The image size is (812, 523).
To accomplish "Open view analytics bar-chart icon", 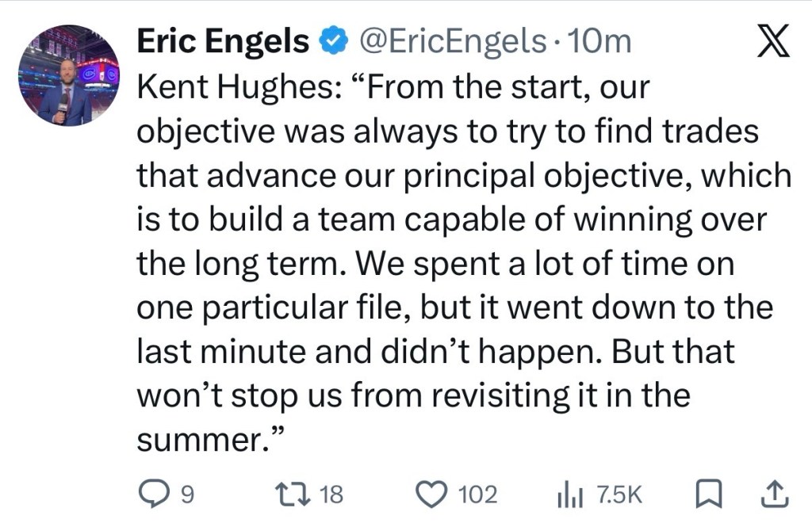I will click(x=566, y=495).
